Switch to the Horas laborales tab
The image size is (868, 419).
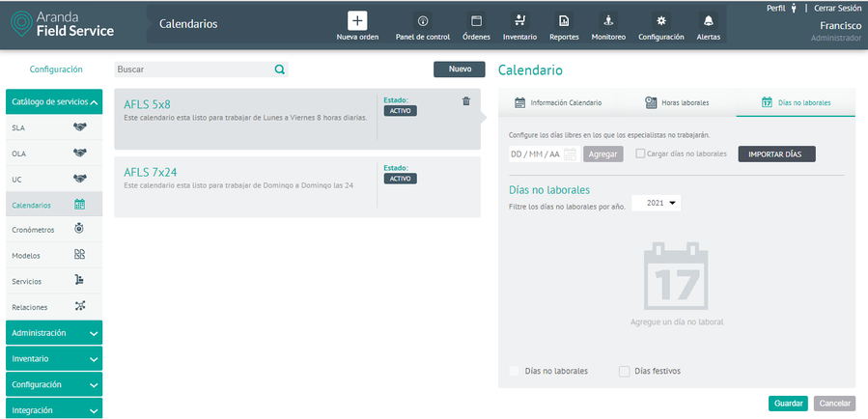point(677,102)
